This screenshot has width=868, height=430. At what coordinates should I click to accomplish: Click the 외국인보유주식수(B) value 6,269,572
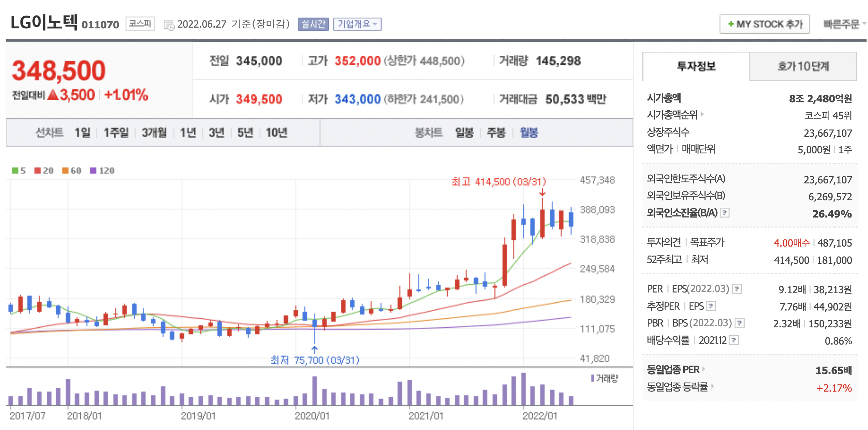coord(830,197)
